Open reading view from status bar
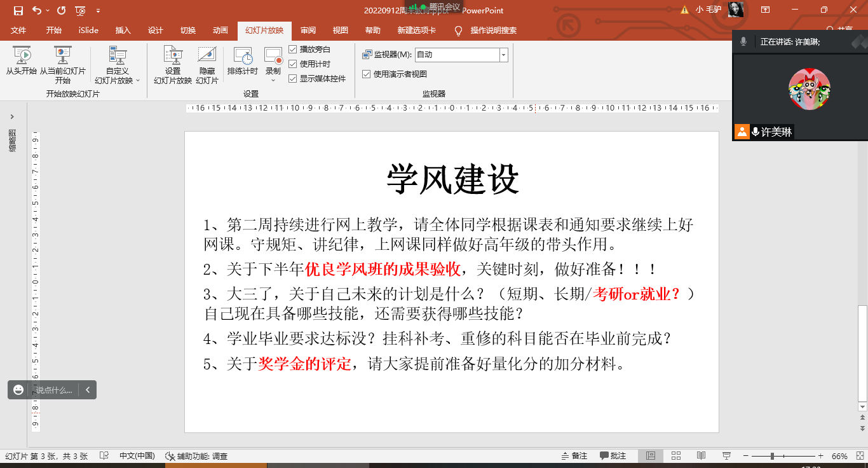 point(701,456)
